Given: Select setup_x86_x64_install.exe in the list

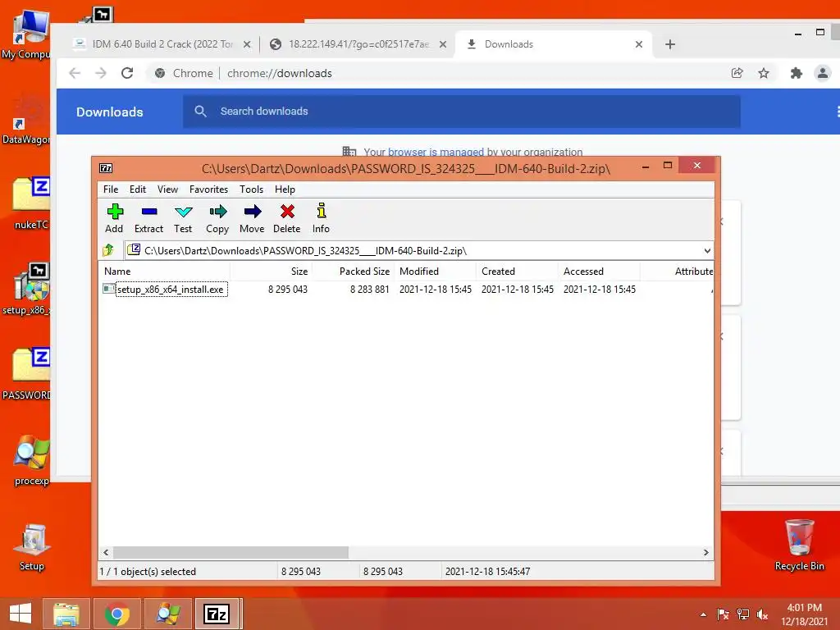Looking at the screenshot, I should 171,290.
